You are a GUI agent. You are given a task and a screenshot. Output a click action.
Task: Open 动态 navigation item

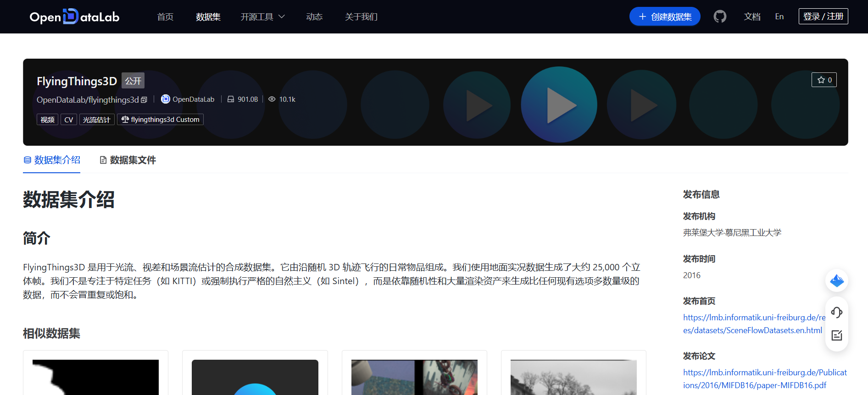[314, 16]
